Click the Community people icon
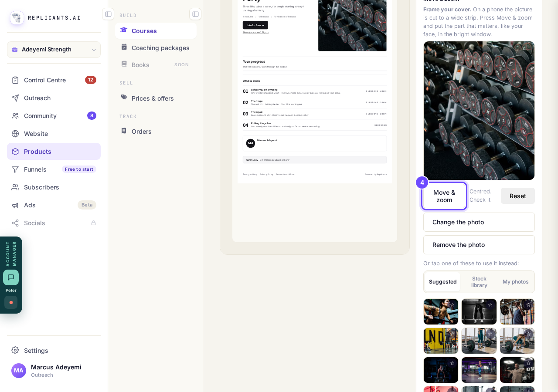 pyautogui.click(x=15, y=116)
